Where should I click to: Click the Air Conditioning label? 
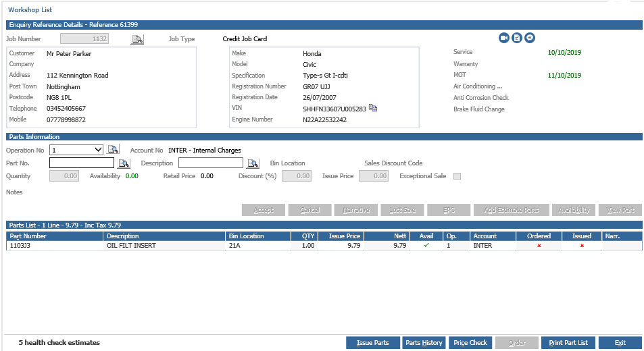tap(478, 86)
